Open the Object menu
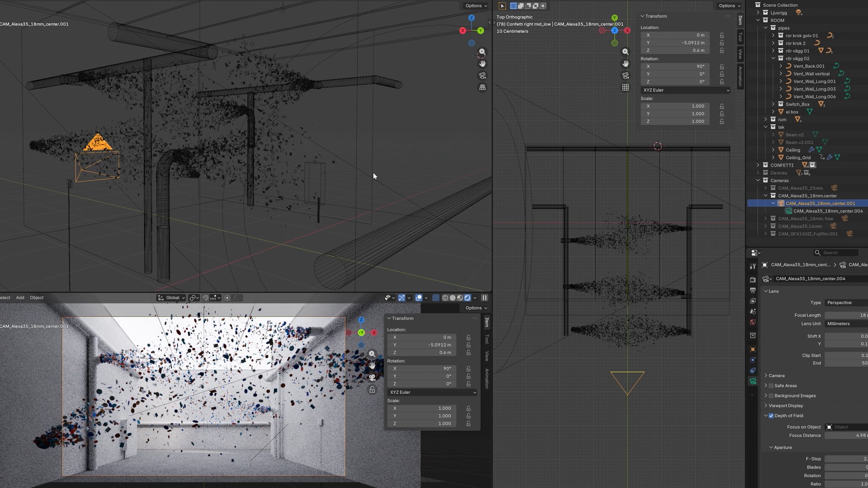 (x=37, y=298)
